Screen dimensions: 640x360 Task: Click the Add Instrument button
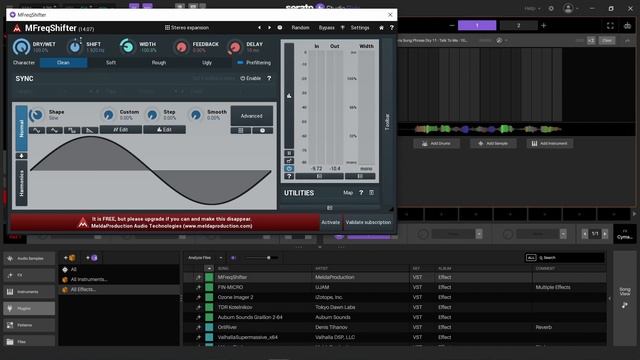pyautogui.click(x=550, y=143)
